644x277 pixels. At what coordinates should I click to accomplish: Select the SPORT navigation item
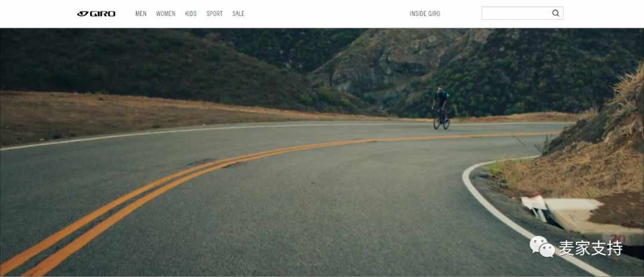point(215,14)
